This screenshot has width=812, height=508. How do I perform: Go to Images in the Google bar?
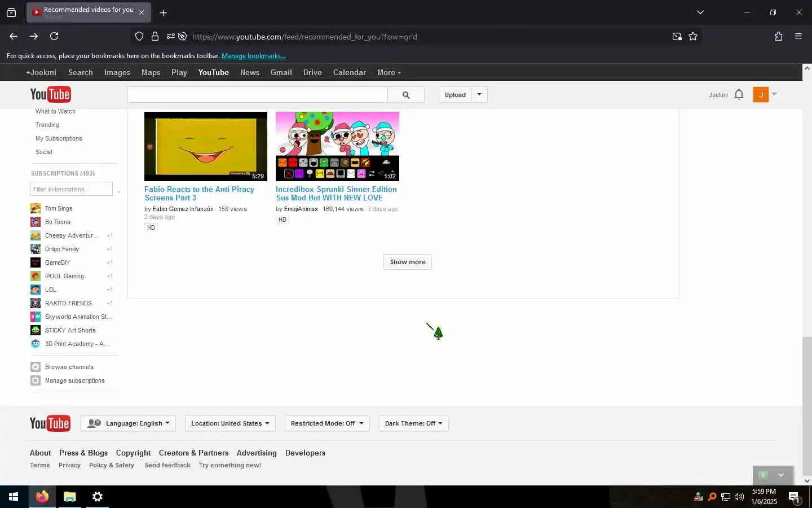(x=117, y=72)
